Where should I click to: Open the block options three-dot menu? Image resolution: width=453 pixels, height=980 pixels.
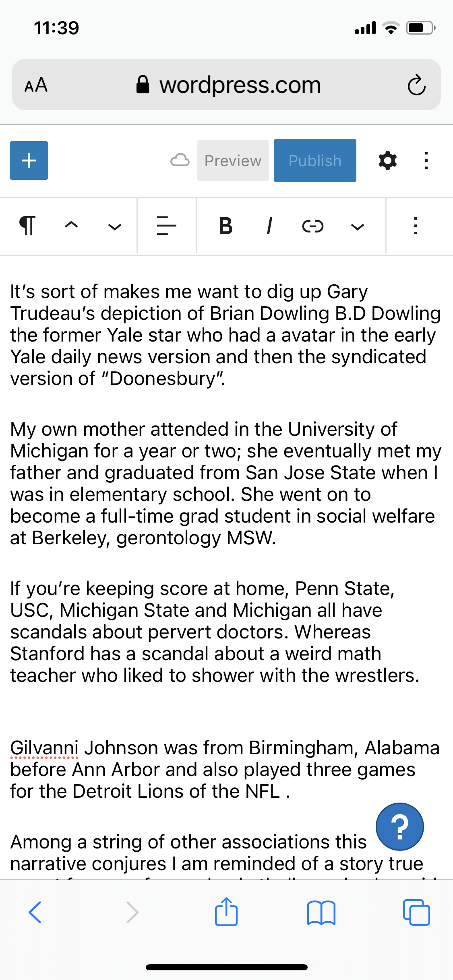click(x=416, y=226)
